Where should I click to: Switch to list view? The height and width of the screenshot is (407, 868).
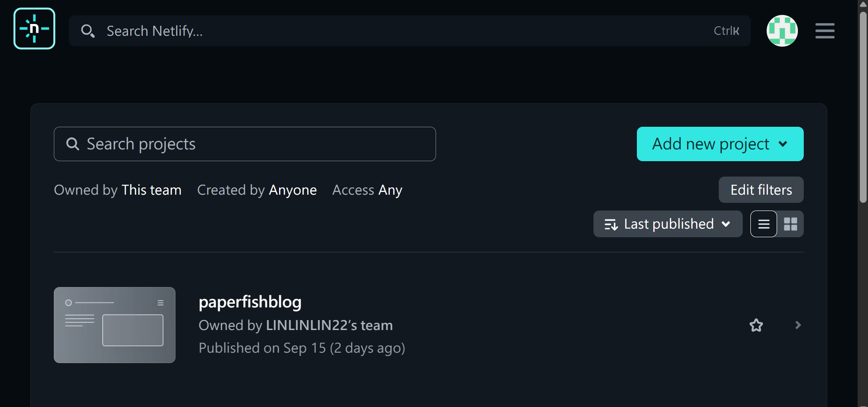point(764,224)
